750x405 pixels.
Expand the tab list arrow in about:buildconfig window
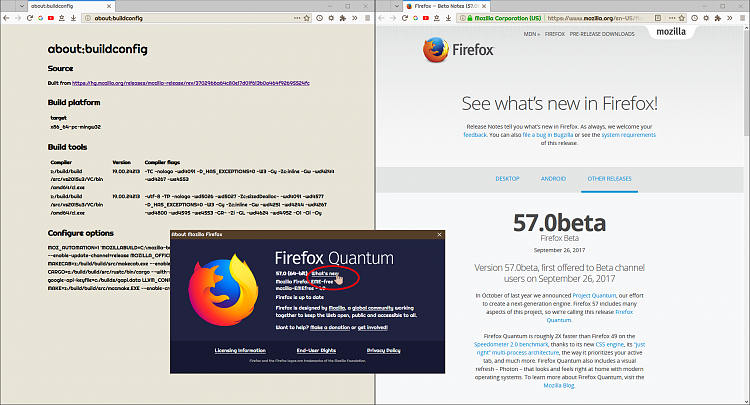(x=22, y=6)
